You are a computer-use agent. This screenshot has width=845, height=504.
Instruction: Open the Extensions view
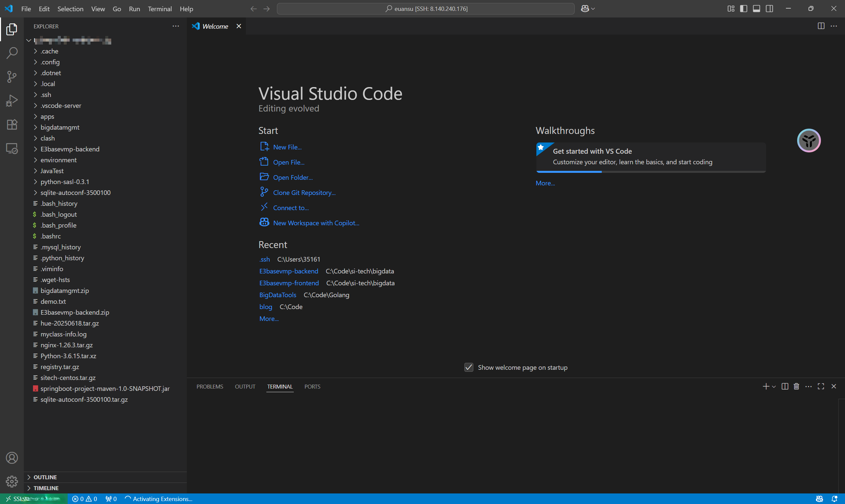point(12,124)
